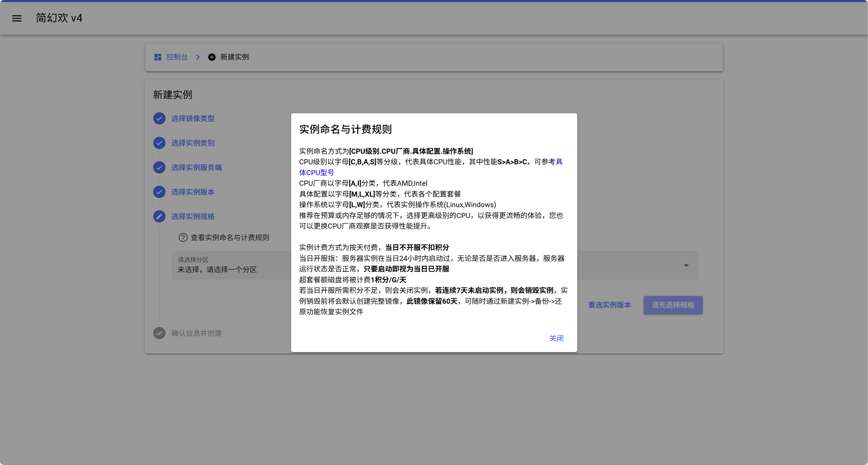Click the 重选实例版本 button
868x465 pixels.
pyautogui.click(x=610, y=305)
